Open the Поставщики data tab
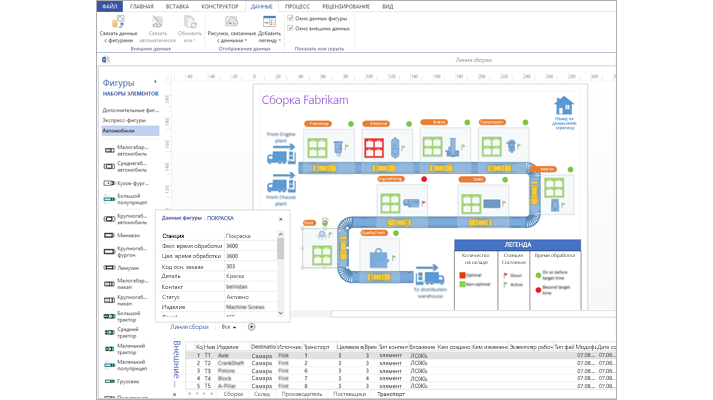713x400 pixels. coord(349,394)
